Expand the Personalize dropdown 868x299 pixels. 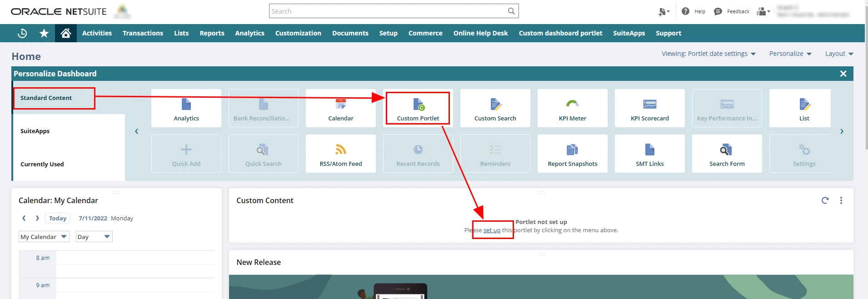pyautogui.click(x=790, y=54)
